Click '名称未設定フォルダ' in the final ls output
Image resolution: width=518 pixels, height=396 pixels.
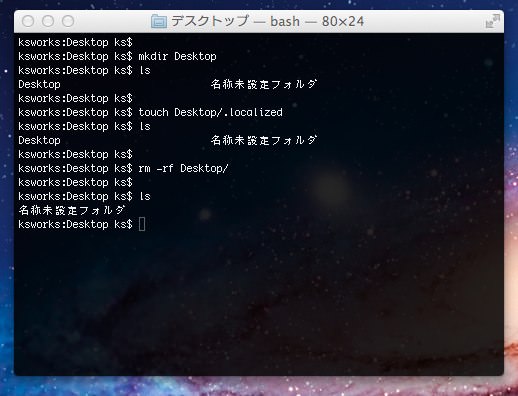tap(72, 210)
